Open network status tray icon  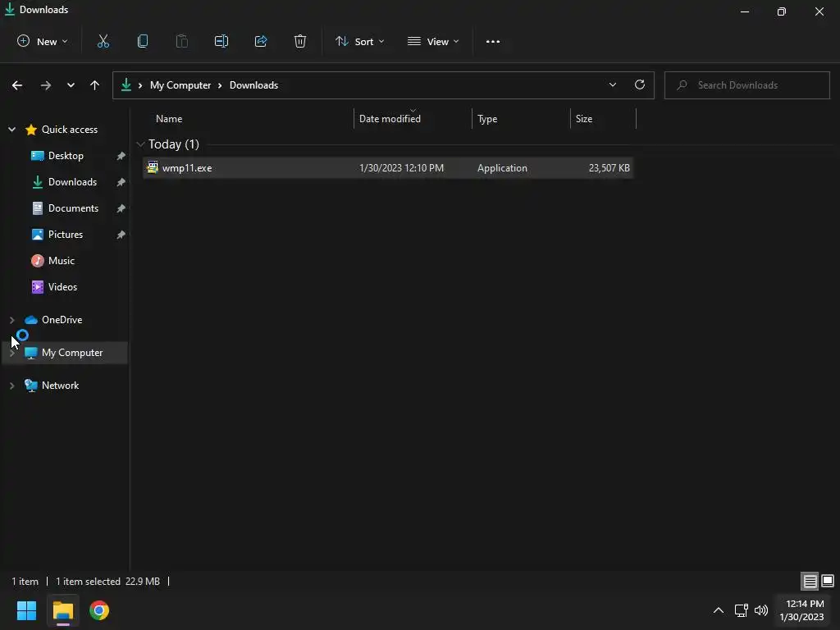(742, 610)
